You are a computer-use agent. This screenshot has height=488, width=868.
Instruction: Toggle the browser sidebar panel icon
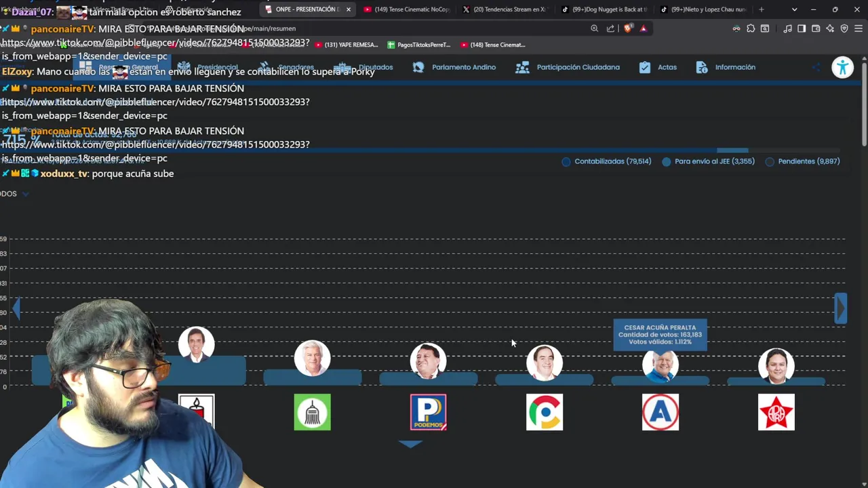(x=802, y=28)
